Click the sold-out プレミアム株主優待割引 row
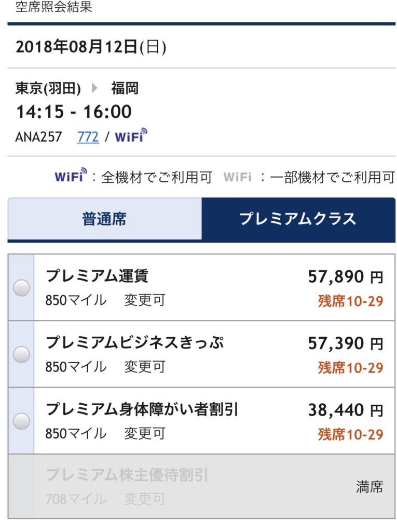The height and width of the screenshot is (532, 397). point(201,486)
